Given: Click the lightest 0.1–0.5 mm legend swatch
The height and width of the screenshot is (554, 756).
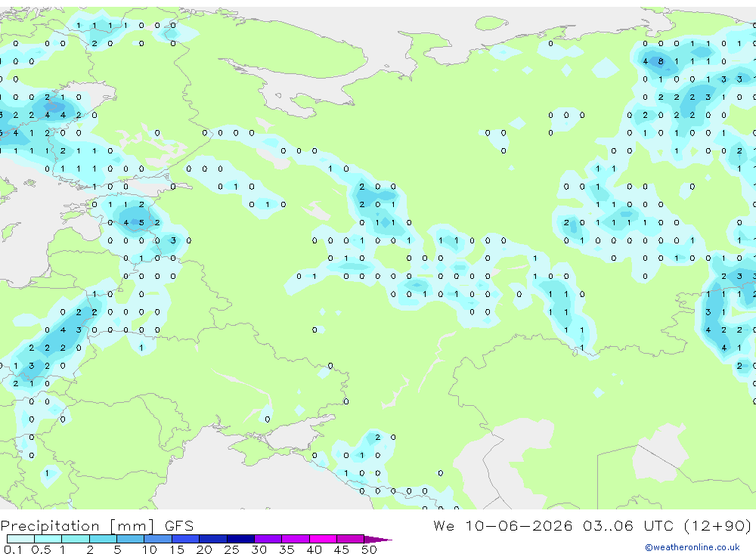Looking at the screenshot, I should tap(20, 539).
